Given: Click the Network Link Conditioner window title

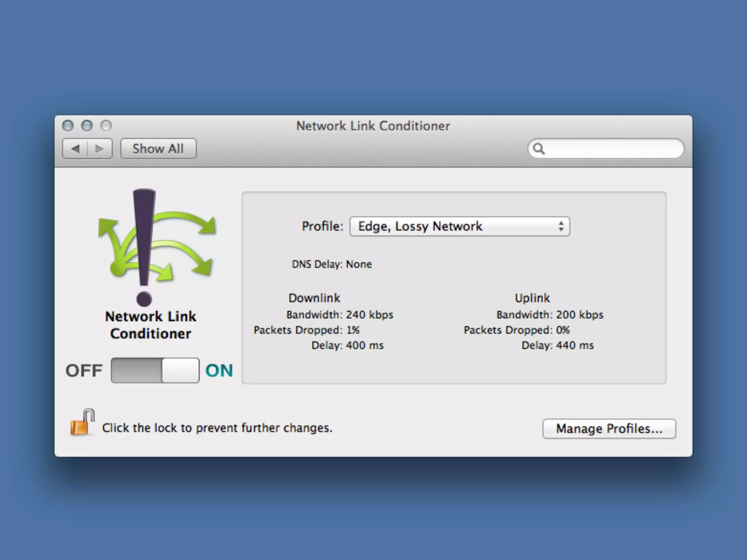Looking at the screenshot, I should point(373,126).
